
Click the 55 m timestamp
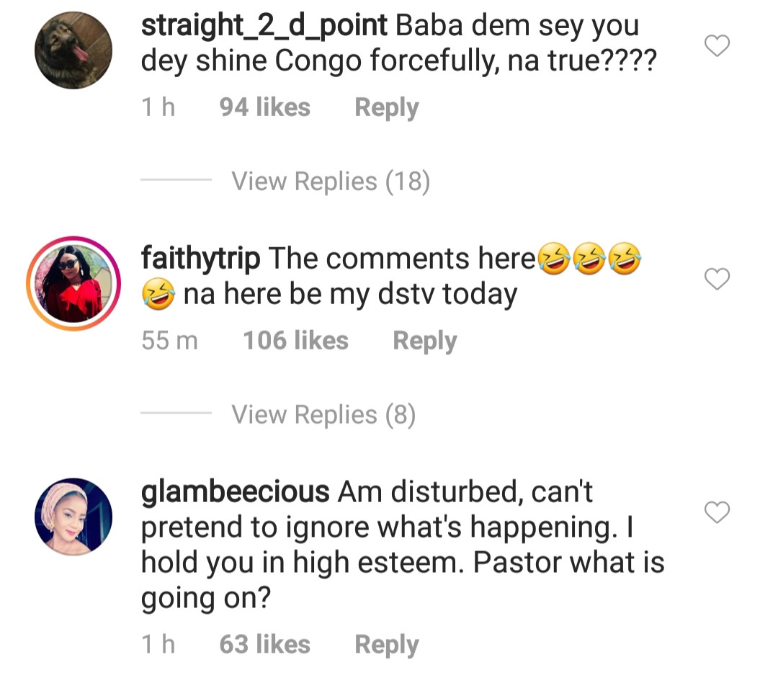[170, 341]
